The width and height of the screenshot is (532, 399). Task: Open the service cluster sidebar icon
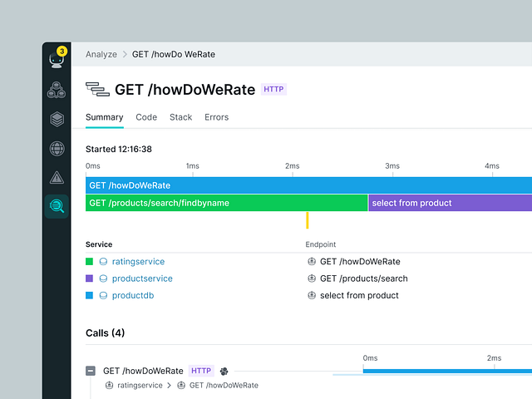57,90
